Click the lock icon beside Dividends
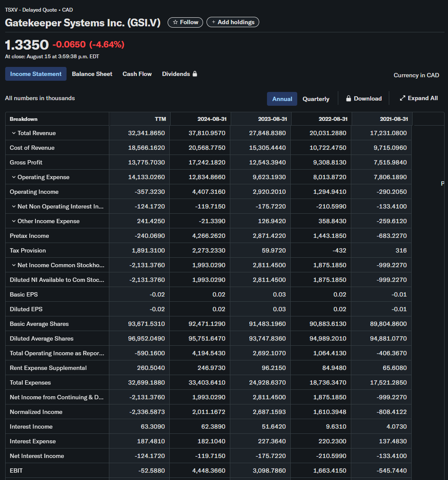 195,74
